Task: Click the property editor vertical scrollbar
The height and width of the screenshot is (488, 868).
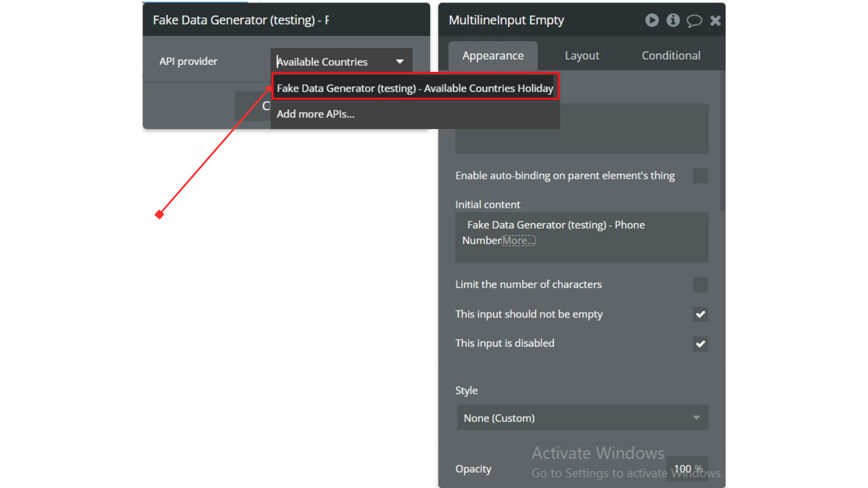Action: [722, 140]
